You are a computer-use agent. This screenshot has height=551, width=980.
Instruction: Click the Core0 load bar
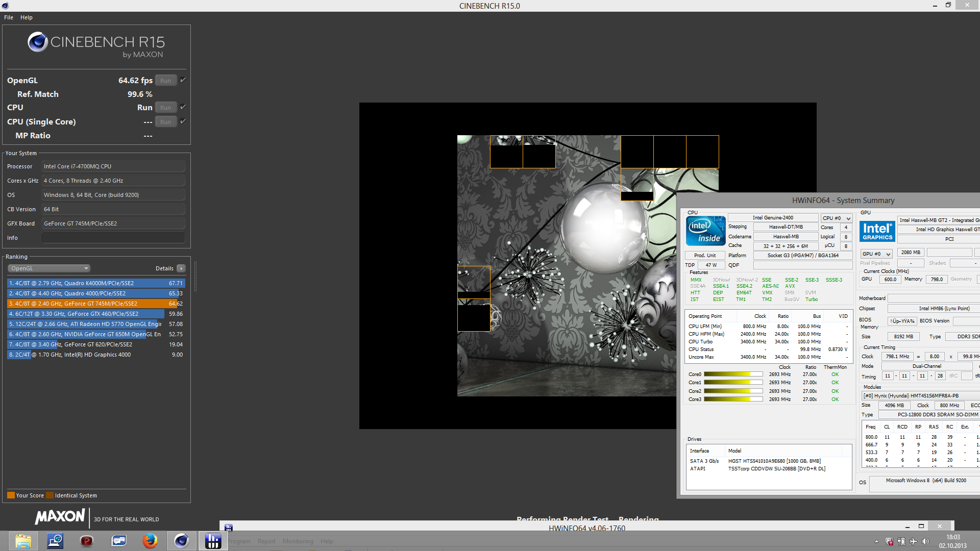click(733, 374)
